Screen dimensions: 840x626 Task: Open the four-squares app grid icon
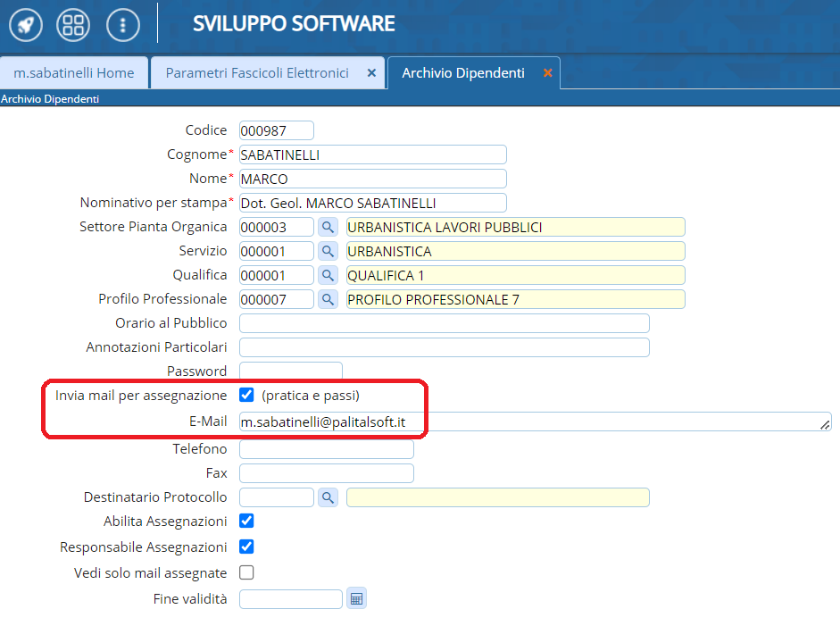click(73, 24)
